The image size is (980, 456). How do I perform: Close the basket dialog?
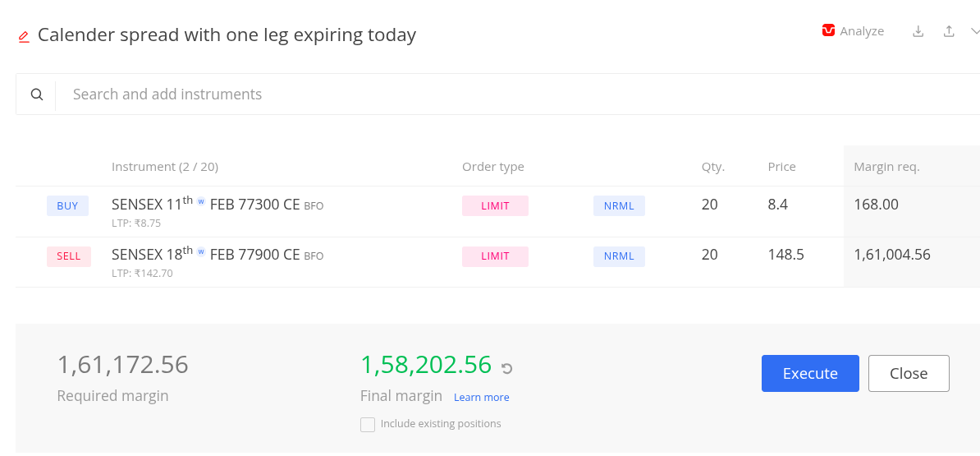[x=909, y=374]
